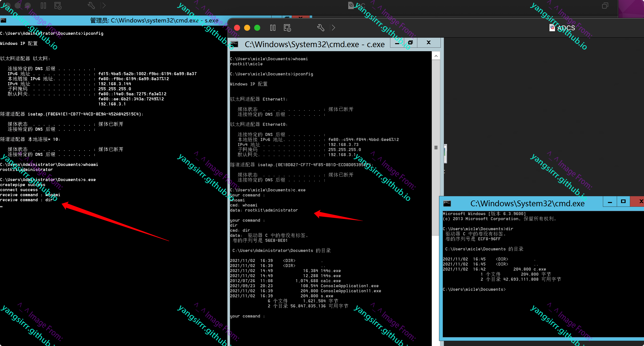644x346 pixels.
Task: Expand chevron beside DC window wrench
Action: (104, 6)
